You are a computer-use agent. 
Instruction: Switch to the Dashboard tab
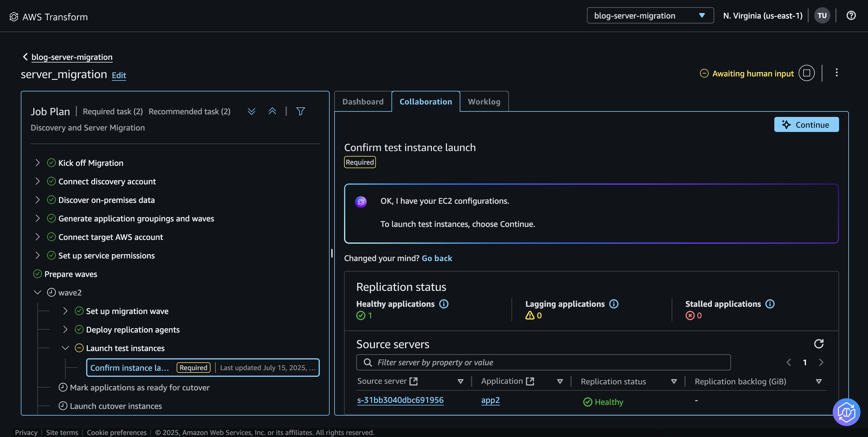pyautogui.click(x=363, y=102)
